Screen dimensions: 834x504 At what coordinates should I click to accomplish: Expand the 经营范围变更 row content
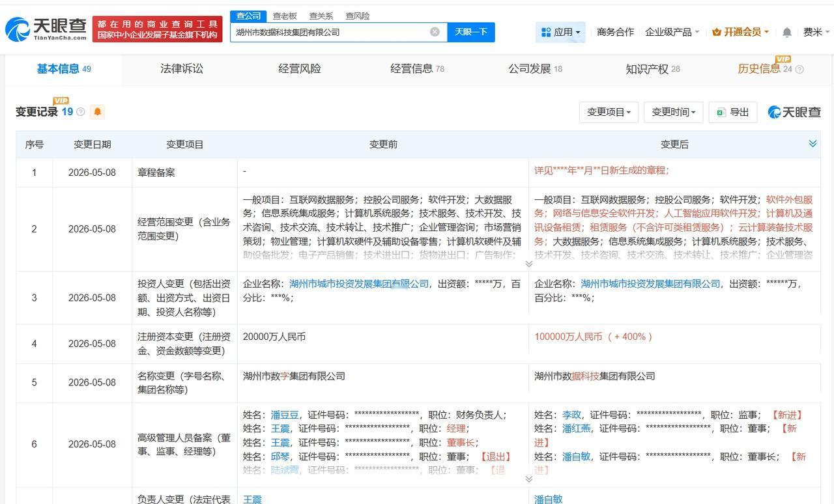528,264
